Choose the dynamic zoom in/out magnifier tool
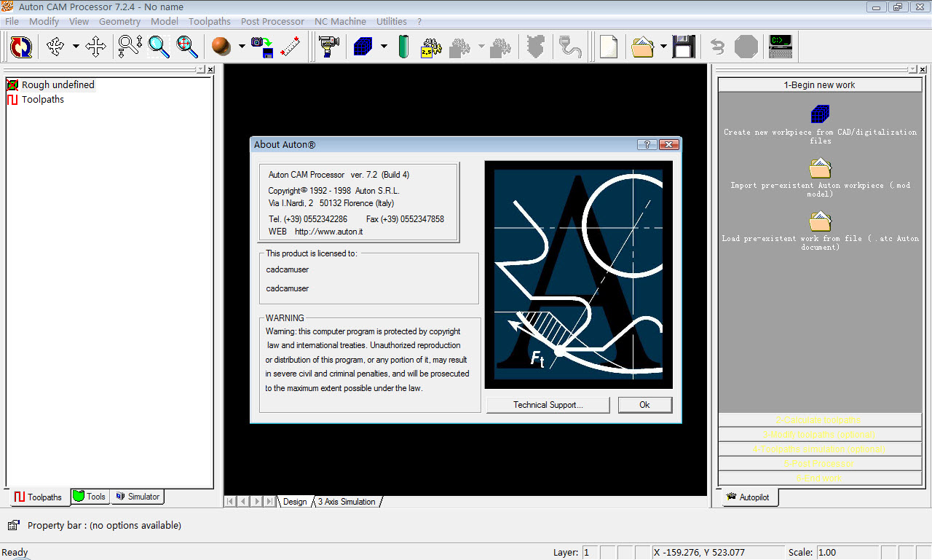This screenshot has height=560, width=932. 130,47
